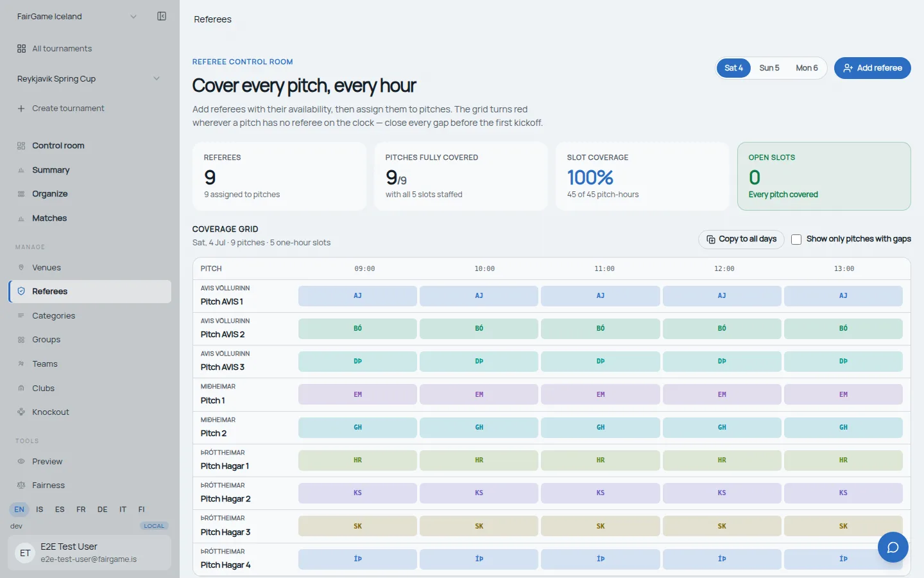Switch language to FR
924x578 pixels.
tap(81, 509)
